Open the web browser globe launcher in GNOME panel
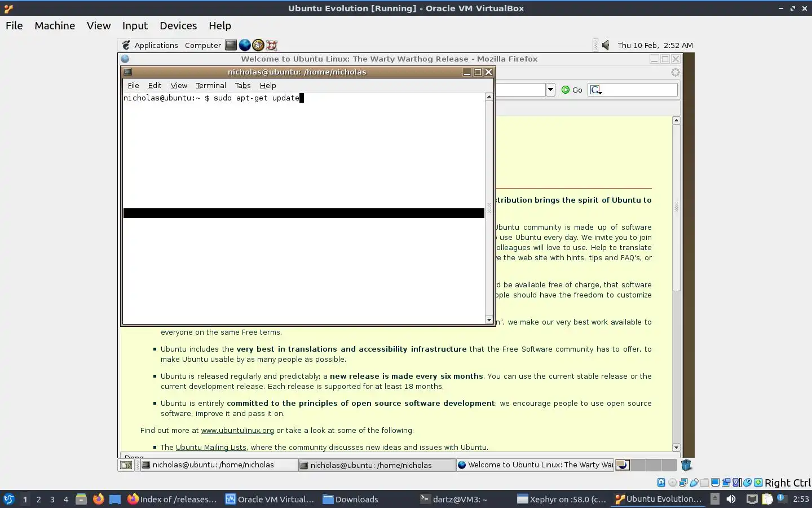The height and width of the screenshot is (508, 812). (245, 45)
